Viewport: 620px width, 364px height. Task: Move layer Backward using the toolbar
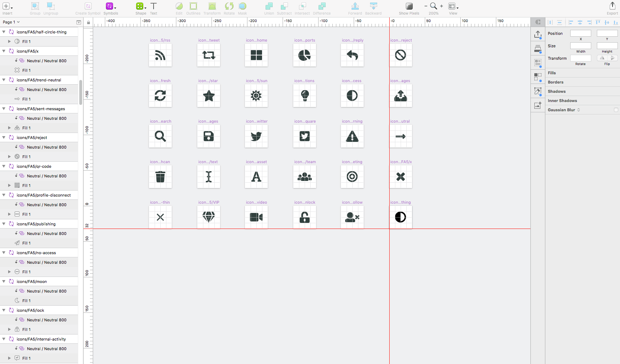coord(373,6)
